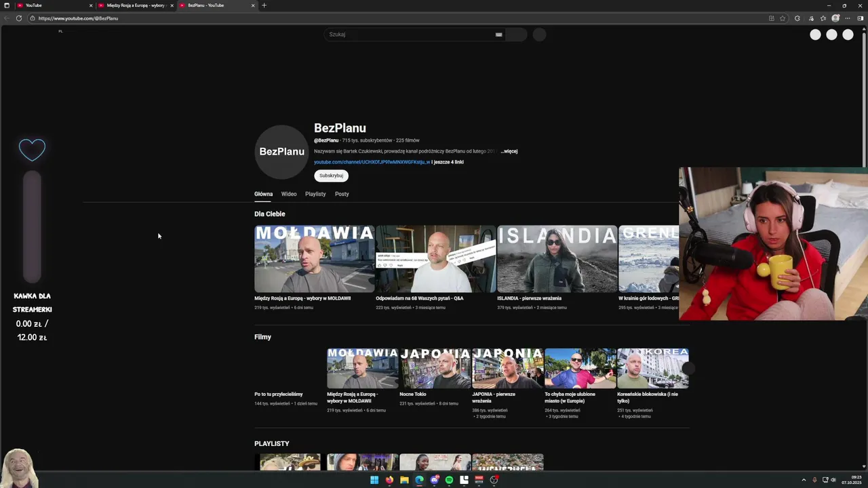This screenshot has width=868, height=488.
Task: Add page to favorites star icon
Action: coord(783,18)
